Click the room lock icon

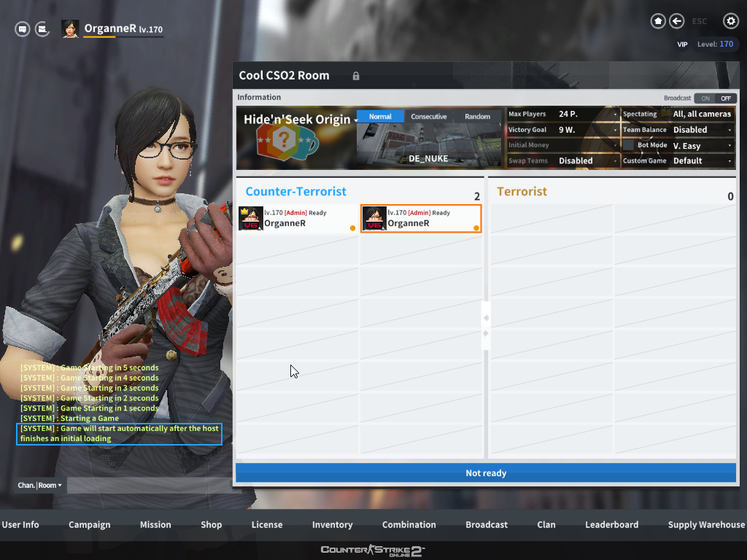click(x=356, y=76)
